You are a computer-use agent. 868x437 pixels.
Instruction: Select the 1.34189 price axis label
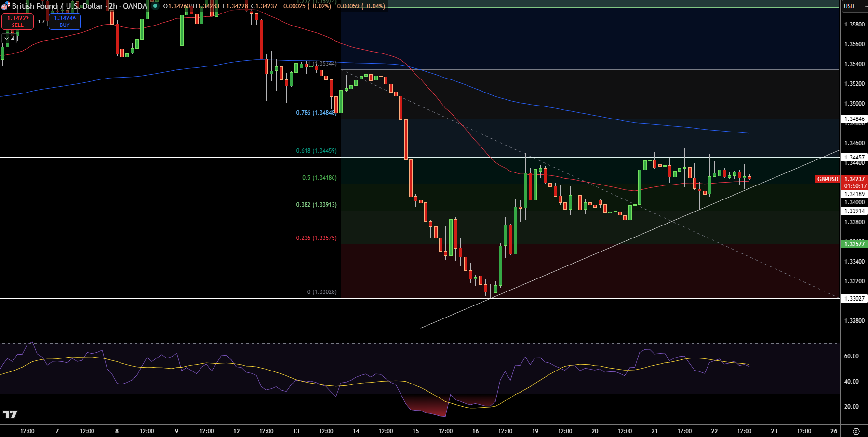(x=854, y=194)
